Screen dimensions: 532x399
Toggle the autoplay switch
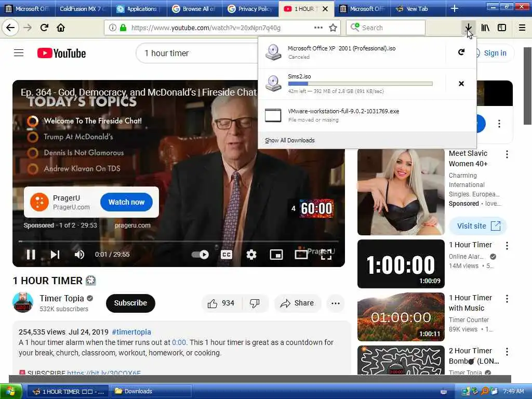tap(200, 255)
